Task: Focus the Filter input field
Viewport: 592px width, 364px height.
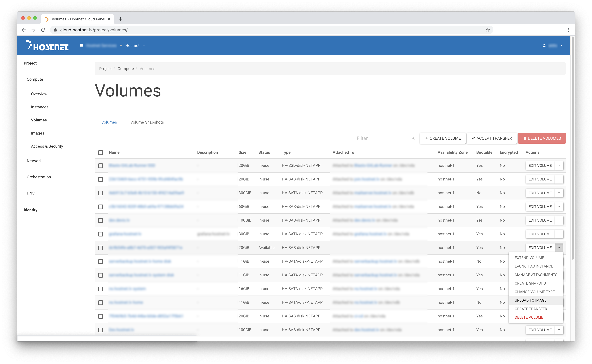Action: click(383, 138)
